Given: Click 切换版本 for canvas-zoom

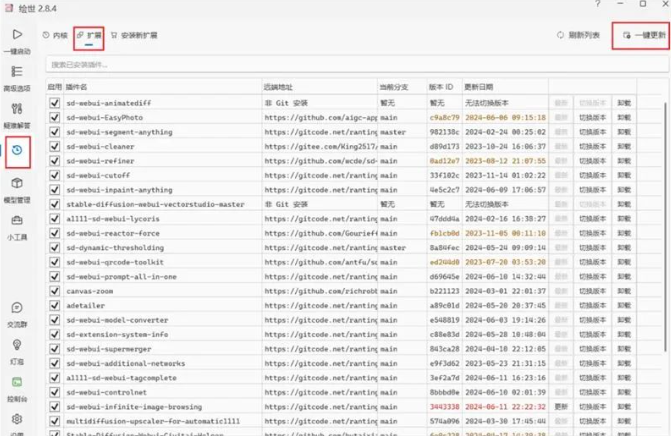Looking at the screenshot, I should pos(593,291).
